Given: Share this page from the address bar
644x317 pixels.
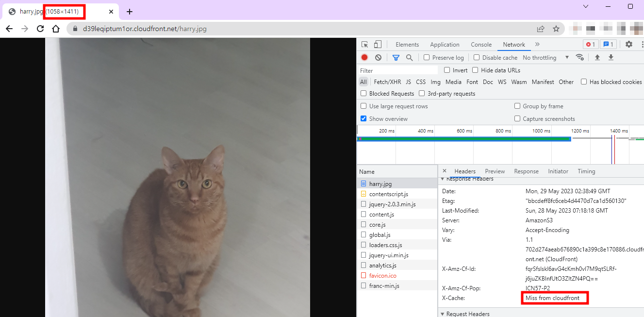Looking at the screenshot, I should [x=541, y=29].
